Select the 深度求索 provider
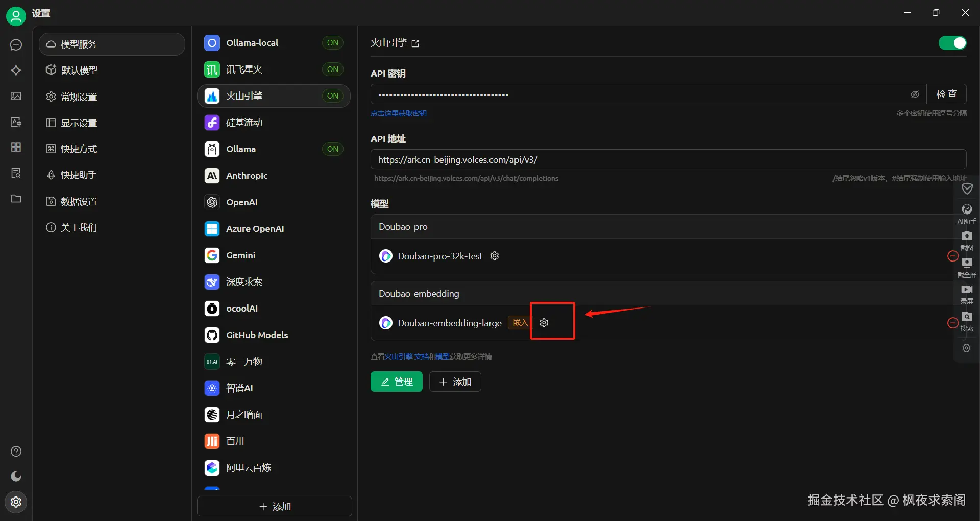This screenshot has height=521, width=980. point(274,282)
